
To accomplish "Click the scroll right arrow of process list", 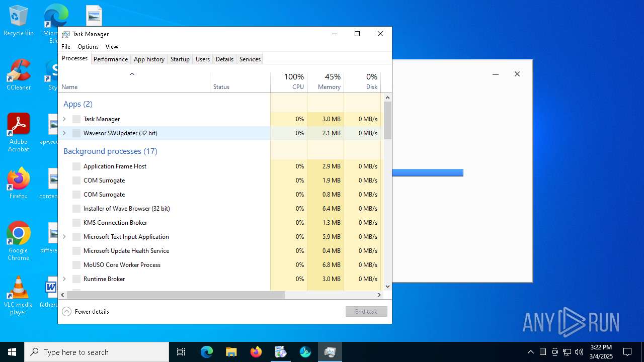I will tap(380, 295).
